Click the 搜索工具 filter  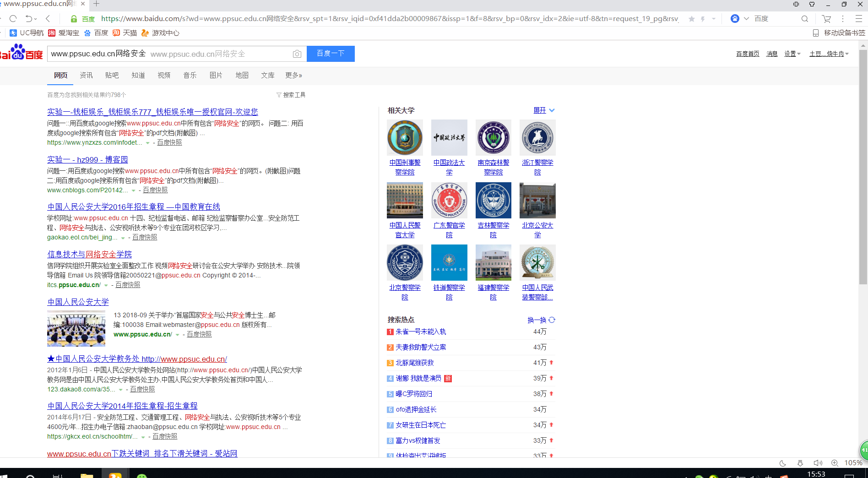pyautogui.click(x=291, y=95)
